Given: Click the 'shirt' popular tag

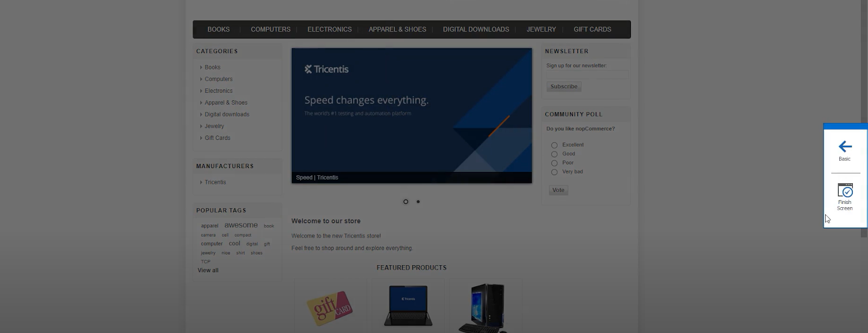Looking at the screenshot, I should 240,253.
